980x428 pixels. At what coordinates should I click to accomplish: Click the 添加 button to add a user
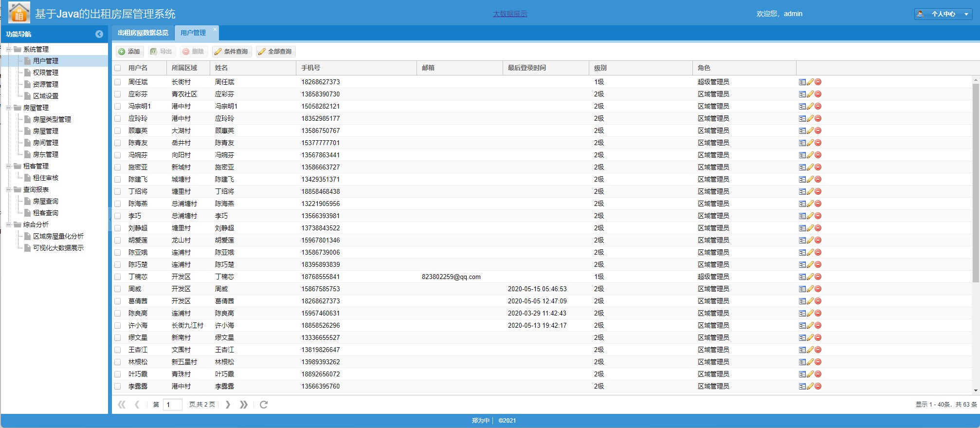click(x=129, y=52)
